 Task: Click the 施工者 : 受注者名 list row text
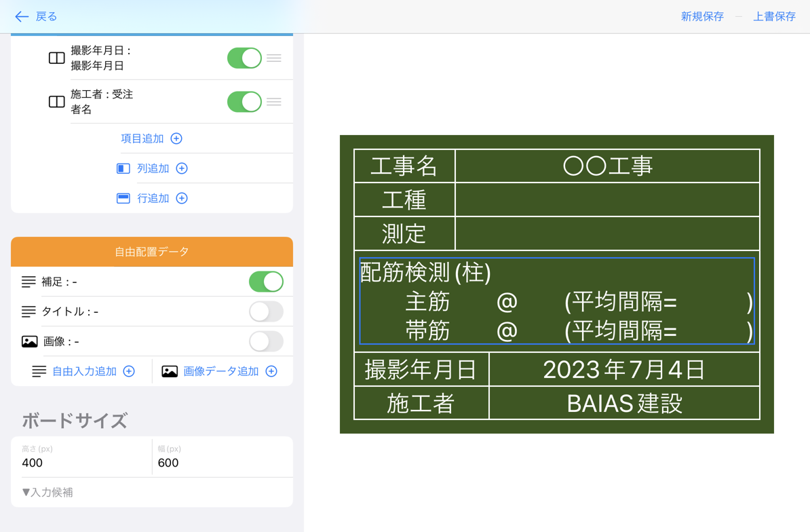(x=102, y=102)
